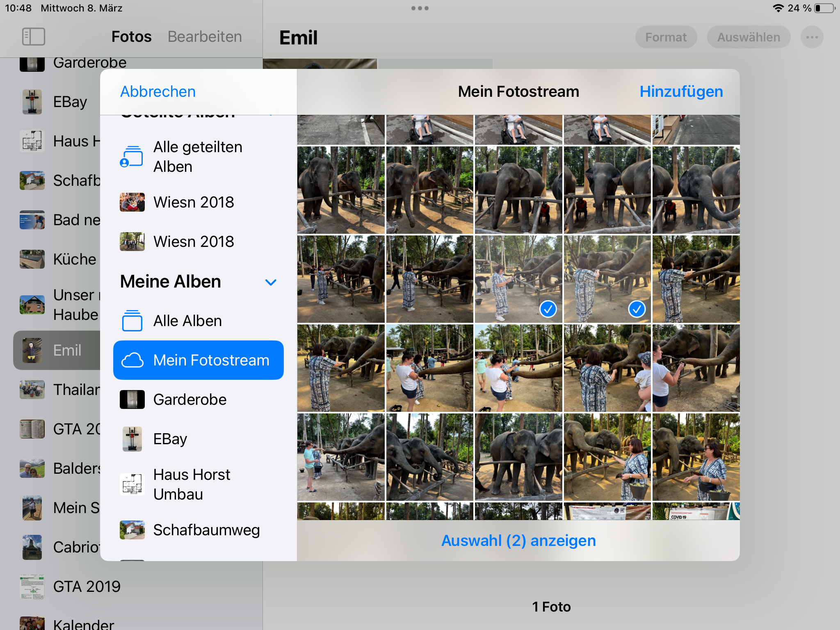Switch to the Bearbeiten tab
Image resolution: width=840 pixels, height=630 pixels.
(205, 37)
